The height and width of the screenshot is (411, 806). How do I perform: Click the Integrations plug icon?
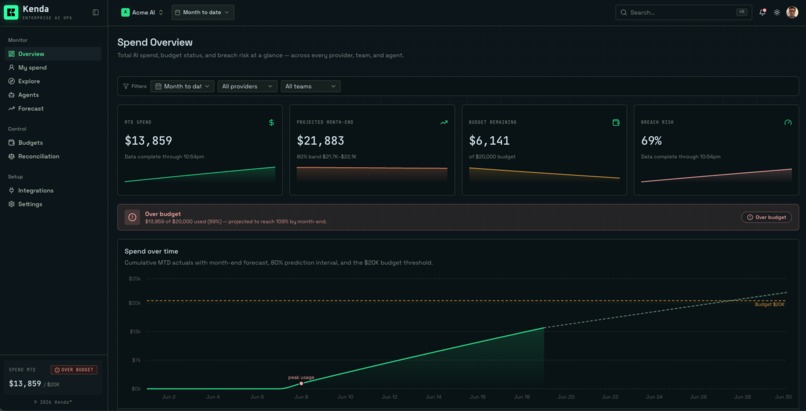[x=11, y=191]
